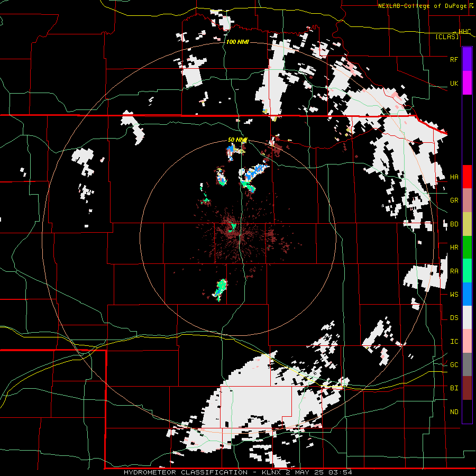This screenshot has height=476, width=476.
Task: Click the '[CLAS]' units label
Action: tap(447, 36)
